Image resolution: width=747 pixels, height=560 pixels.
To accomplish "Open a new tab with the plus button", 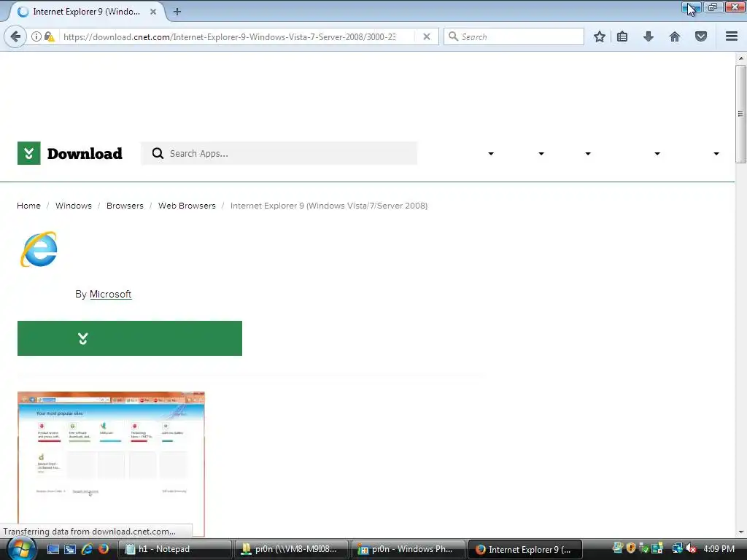I will point(177,12).
